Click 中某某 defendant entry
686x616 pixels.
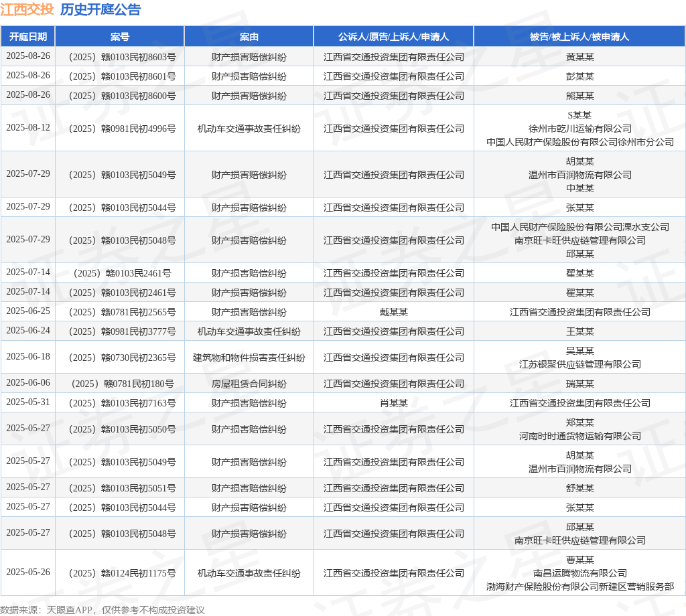click(x=579, y=188)
